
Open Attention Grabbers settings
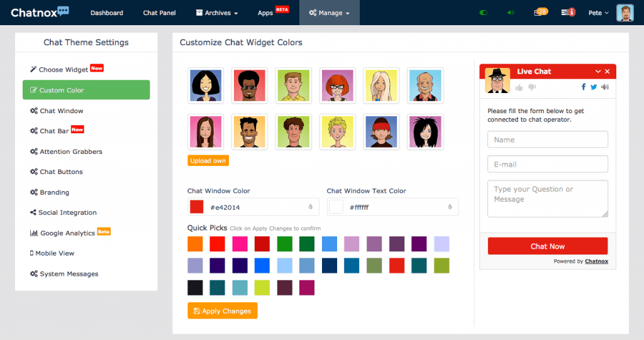coord(66,151)
